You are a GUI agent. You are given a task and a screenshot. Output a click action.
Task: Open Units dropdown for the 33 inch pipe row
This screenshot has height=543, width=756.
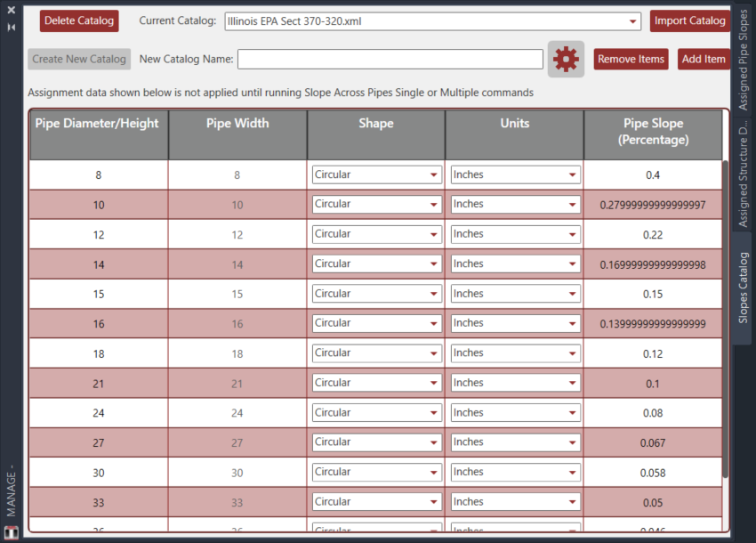[x=515, y=502]
